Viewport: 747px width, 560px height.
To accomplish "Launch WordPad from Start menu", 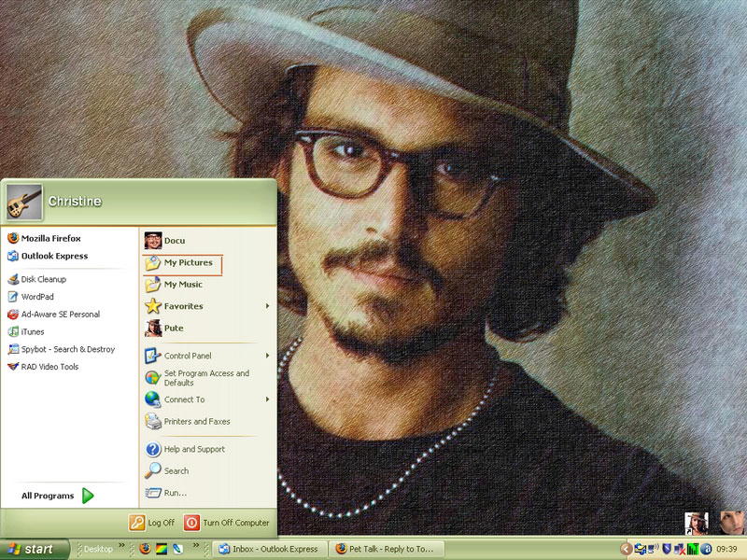I will [x=37, y=297].
